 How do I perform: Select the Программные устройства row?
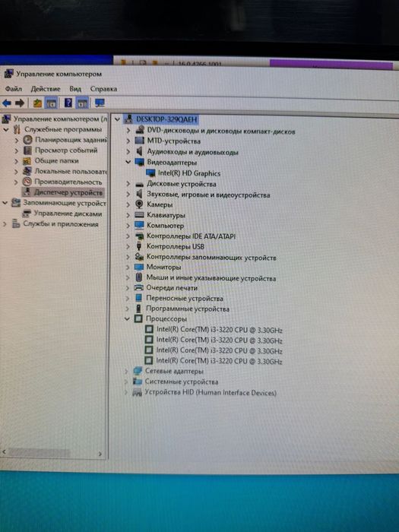pos(188,309)
